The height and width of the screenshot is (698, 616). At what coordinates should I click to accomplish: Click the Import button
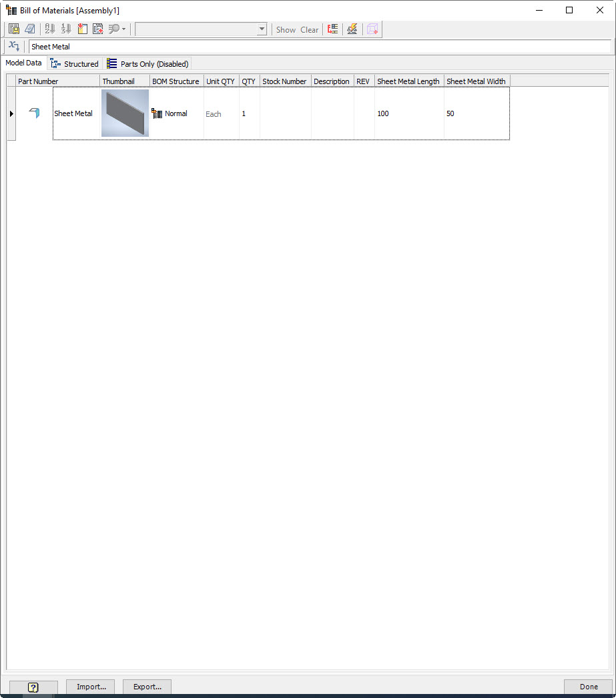click(89, 687)
